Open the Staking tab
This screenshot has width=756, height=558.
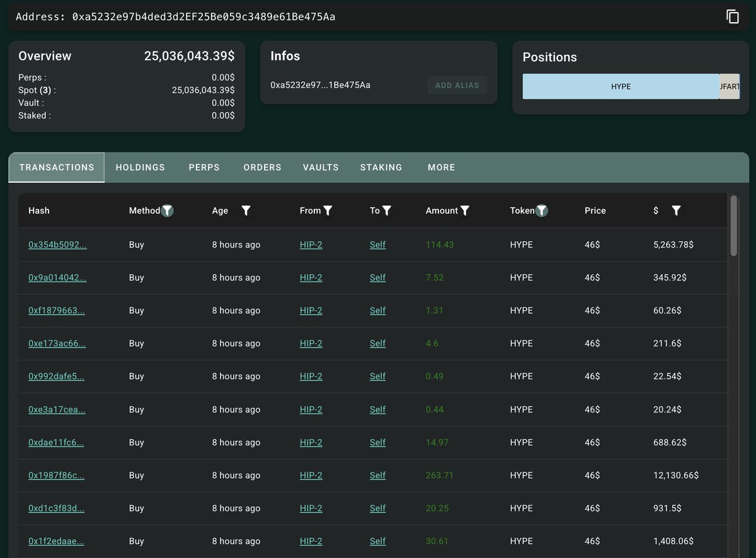(x=381, y=168)
